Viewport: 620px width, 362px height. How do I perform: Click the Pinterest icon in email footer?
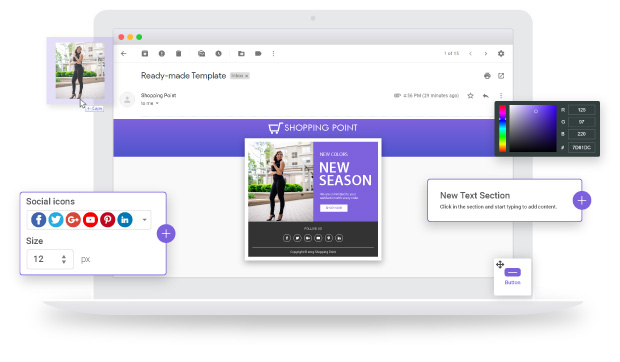(329, 238)
